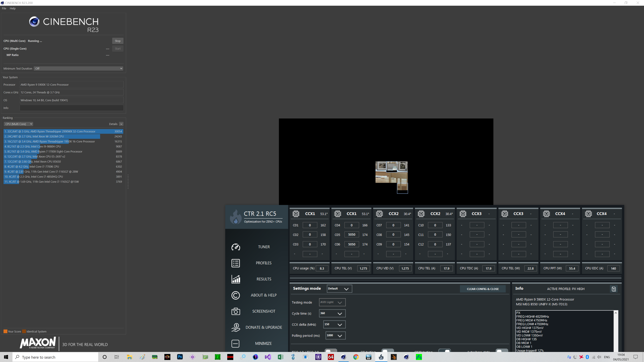Toggle the CB20 testing switch

(x=444, y=351)
